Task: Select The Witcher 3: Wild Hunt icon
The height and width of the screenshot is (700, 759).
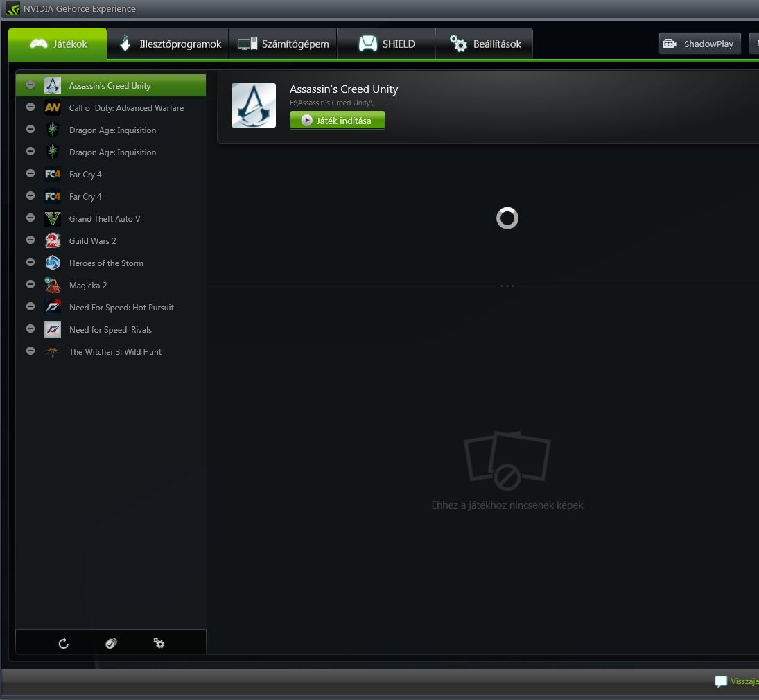Action: click(53, 351)
